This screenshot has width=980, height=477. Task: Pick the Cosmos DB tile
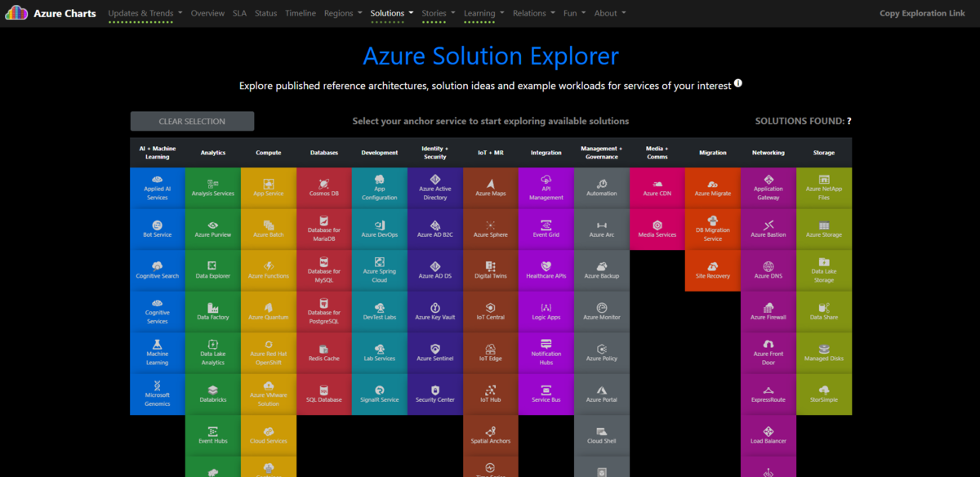[324, 188]
